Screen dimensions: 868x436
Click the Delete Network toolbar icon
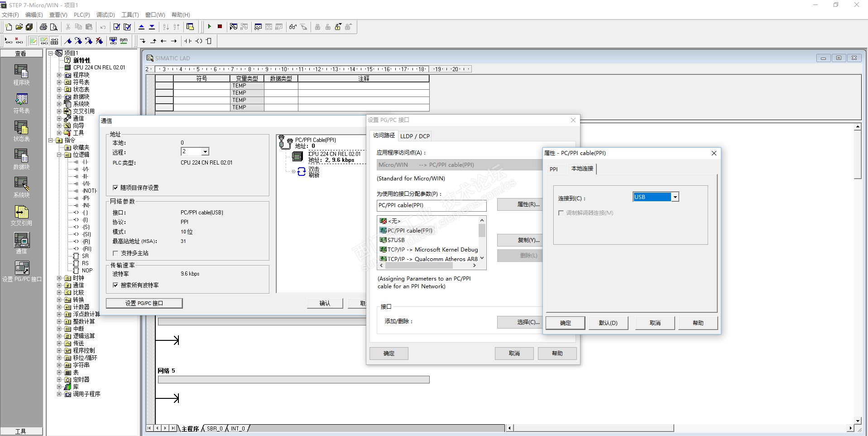[19, 41]
